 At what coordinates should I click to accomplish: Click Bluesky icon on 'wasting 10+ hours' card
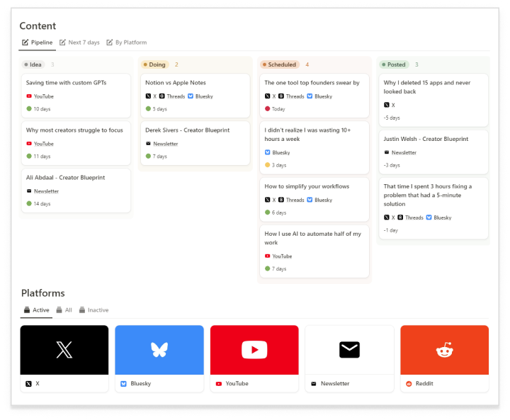[267, 152]
